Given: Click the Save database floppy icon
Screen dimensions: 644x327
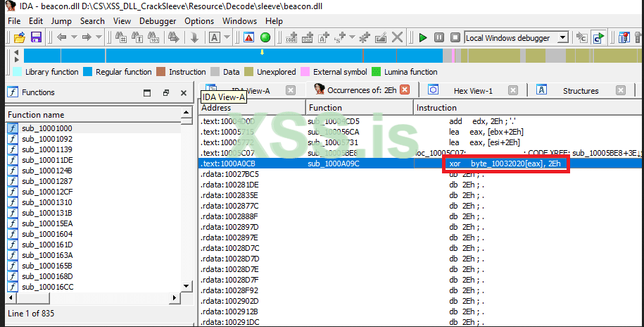Looking at the screenshot, I should click(35, 37).
